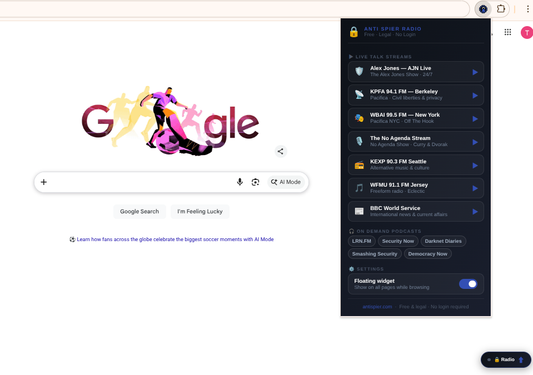Open the Google apps grid

point(508,32)
